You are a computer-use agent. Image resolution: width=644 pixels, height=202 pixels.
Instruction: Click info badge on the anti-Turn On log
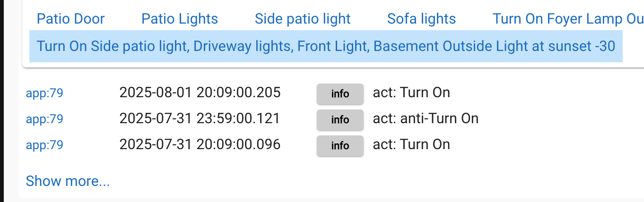click(340, 119)
